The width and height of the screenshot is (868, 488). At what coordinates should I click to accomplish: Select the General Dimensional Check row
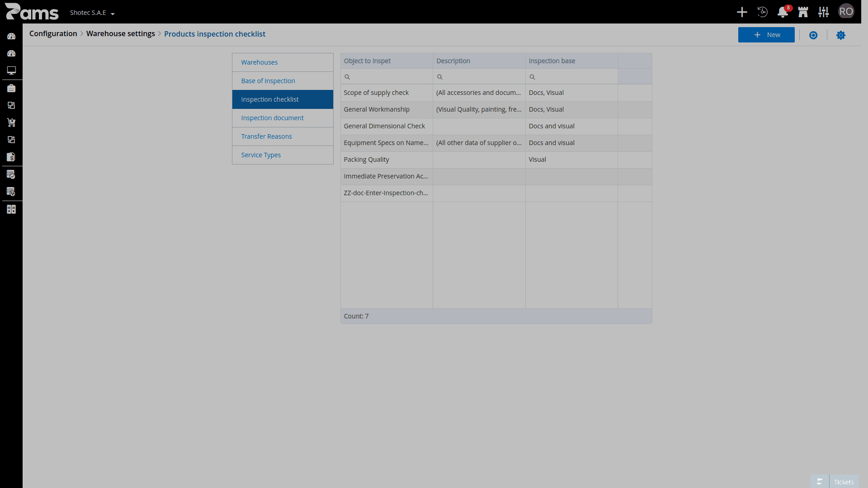(496, 126)
